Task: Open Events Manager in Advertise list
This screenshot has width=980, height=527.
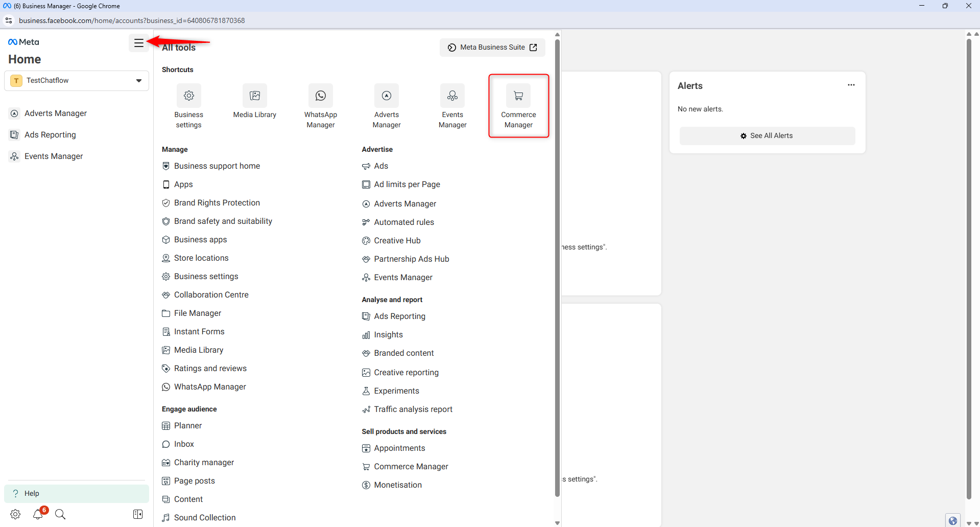Action: [x=397, y=278]
